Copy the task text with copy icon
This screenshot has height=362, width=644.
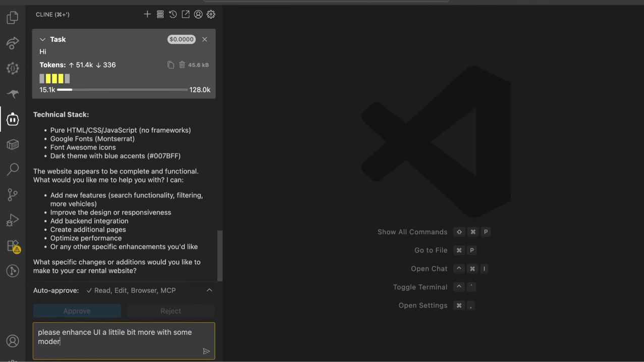171,65
